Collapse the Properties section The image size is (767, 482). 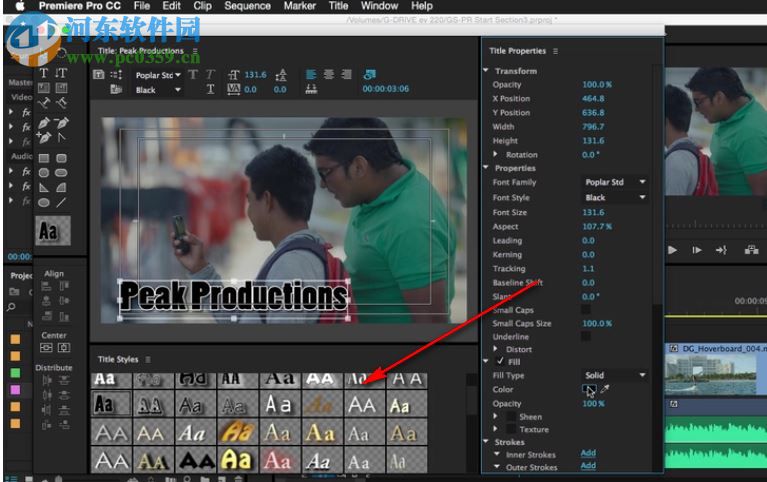[486, 168]
